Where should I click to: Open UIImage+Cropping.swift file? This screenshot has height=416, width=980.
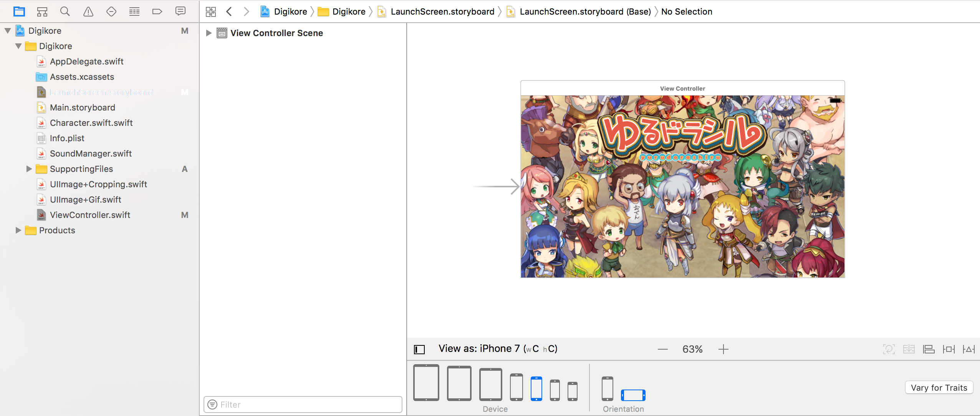(99, 184)
